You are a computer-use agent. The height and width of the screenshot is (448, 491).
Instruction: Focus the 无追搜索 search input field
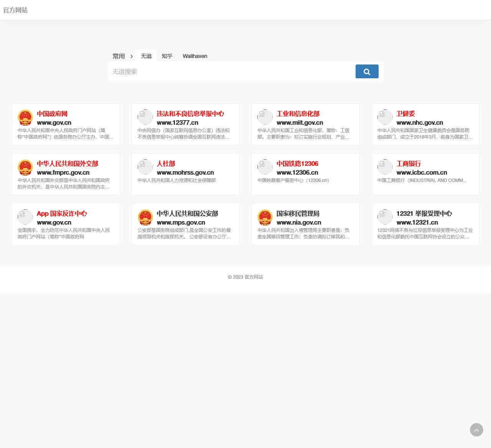tap(232, 71)
